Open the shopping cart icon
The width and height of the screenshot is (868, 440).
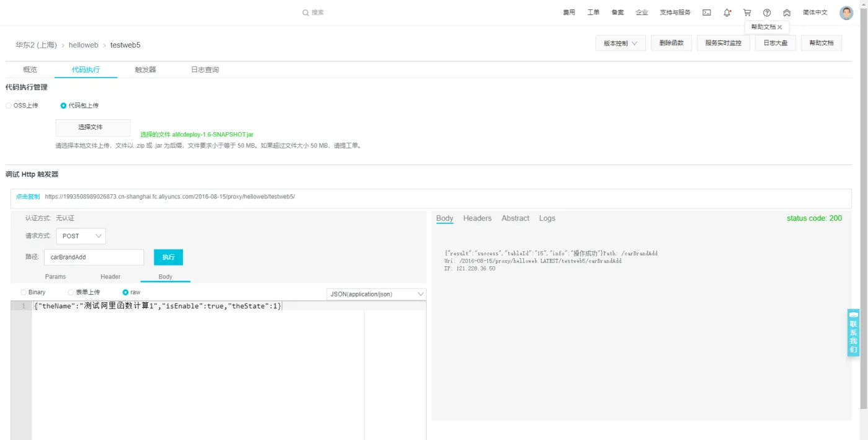[x=747, y=12]
